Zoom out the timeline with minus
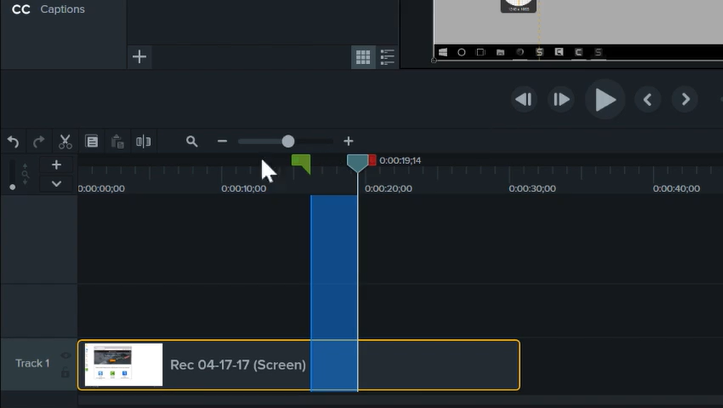 222,141
